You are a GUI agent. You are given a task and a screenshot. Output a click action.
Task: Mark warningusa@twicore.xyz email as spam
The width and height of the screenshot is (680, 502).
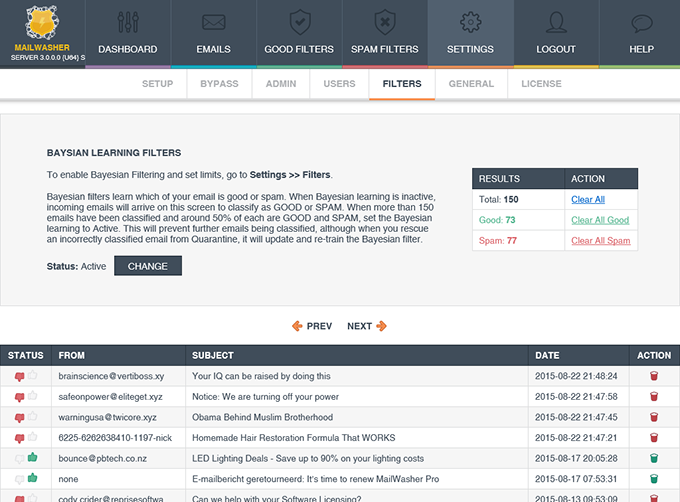pyautogui.click(x=19, y=418)
